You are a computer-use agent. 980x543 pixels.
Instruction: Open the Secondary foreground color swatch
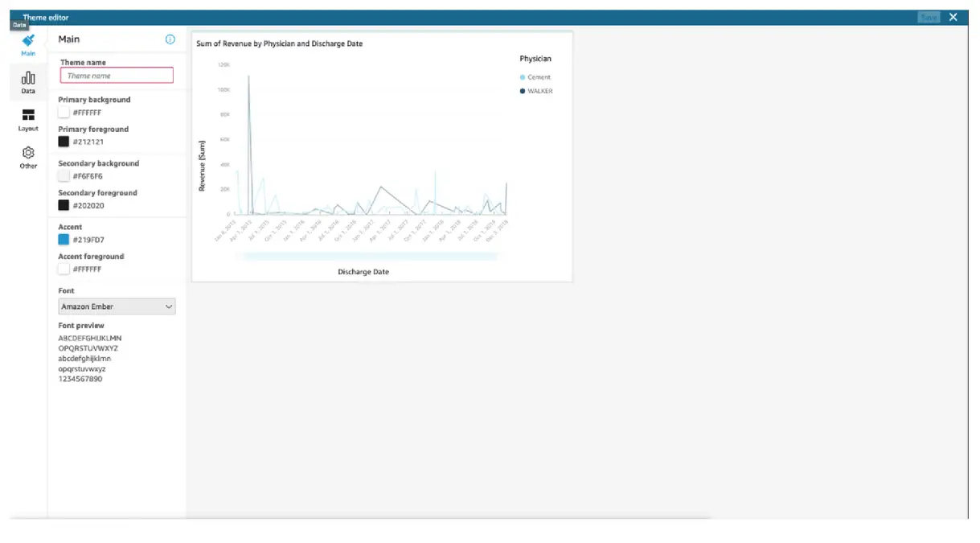click(x=64, y=205)
